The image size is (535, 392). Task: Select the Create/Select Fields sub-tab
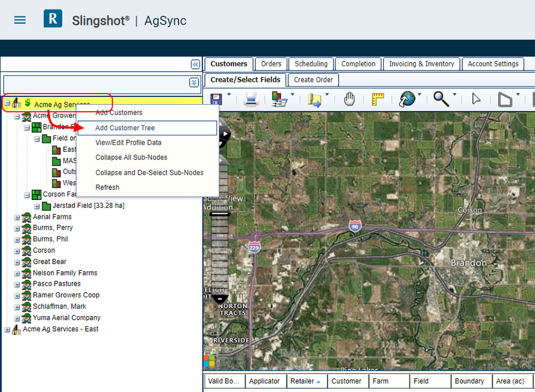click(x=246, y=80)
